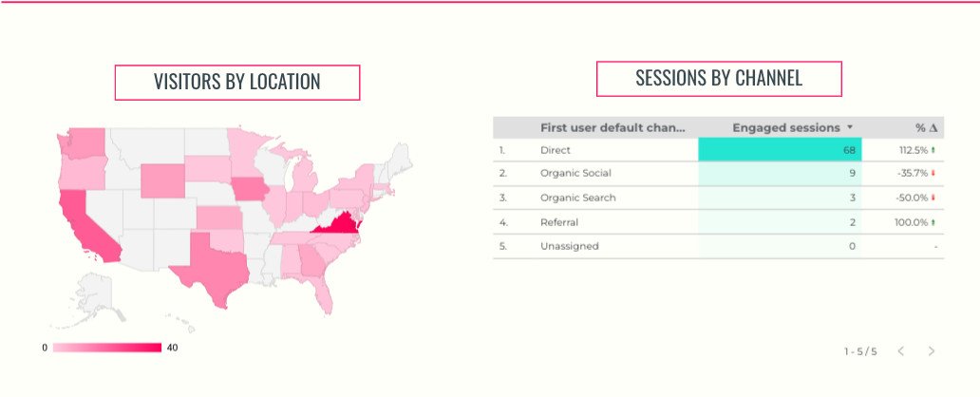This screenshot has height=397, width=980.
Task: Click the Visitors by Location title box
Action: tap(236, 82)
